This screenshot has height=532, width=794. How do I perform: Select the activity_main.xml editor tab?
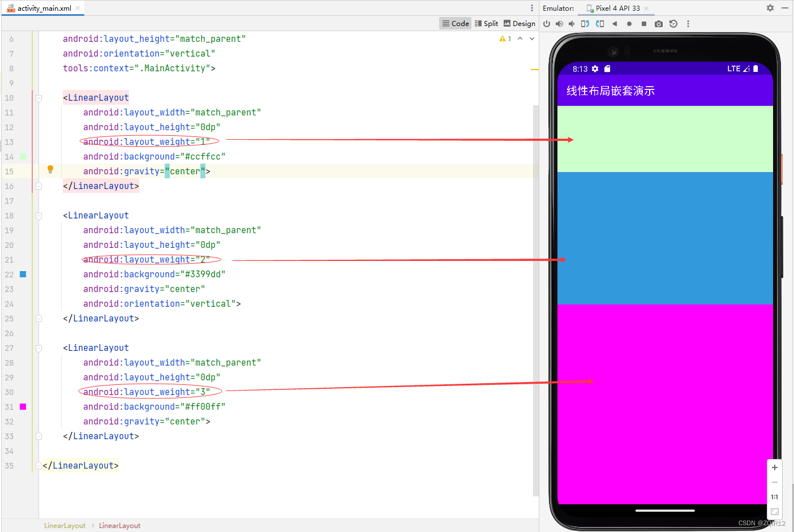click(44, 8)
